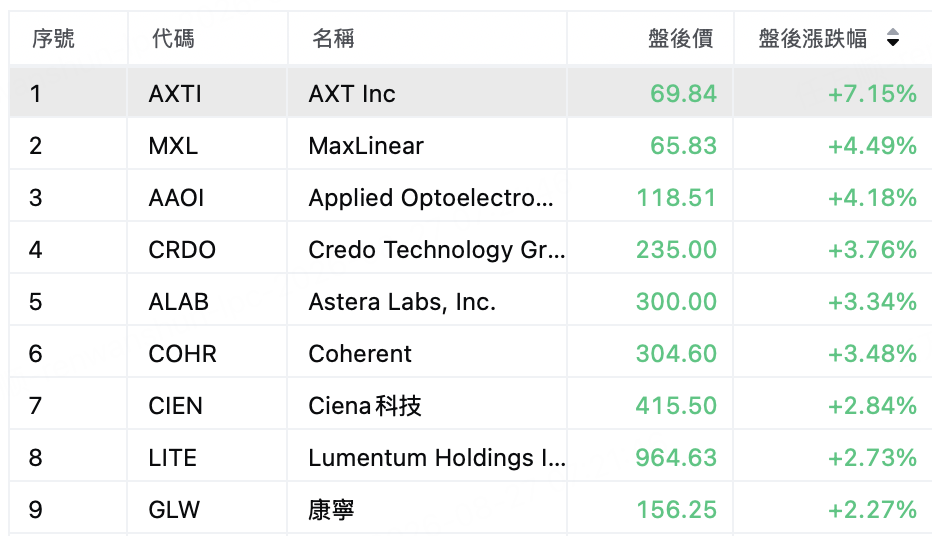Click the GLW ticker code
932x536 pixels.
(174, 510)
